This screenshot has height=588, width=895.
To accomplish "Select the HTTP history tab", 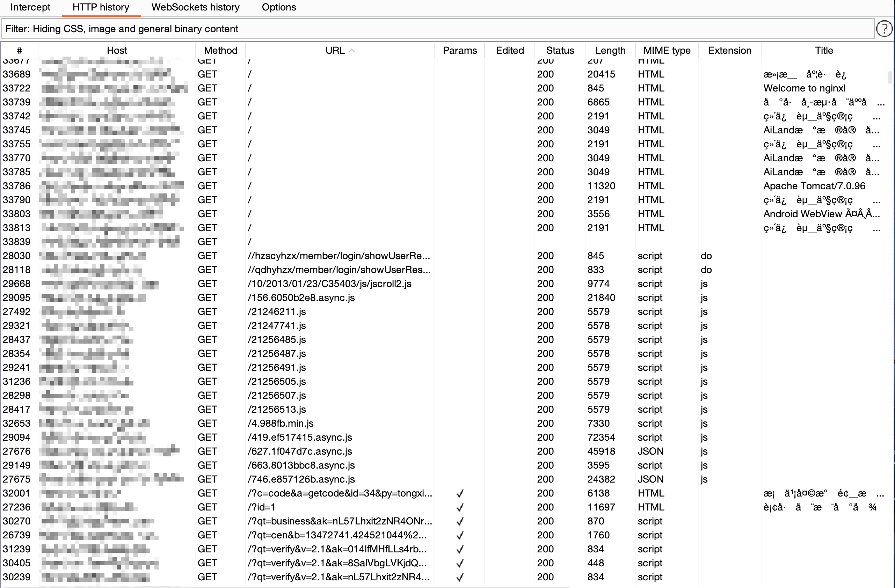I will point(101,7).
